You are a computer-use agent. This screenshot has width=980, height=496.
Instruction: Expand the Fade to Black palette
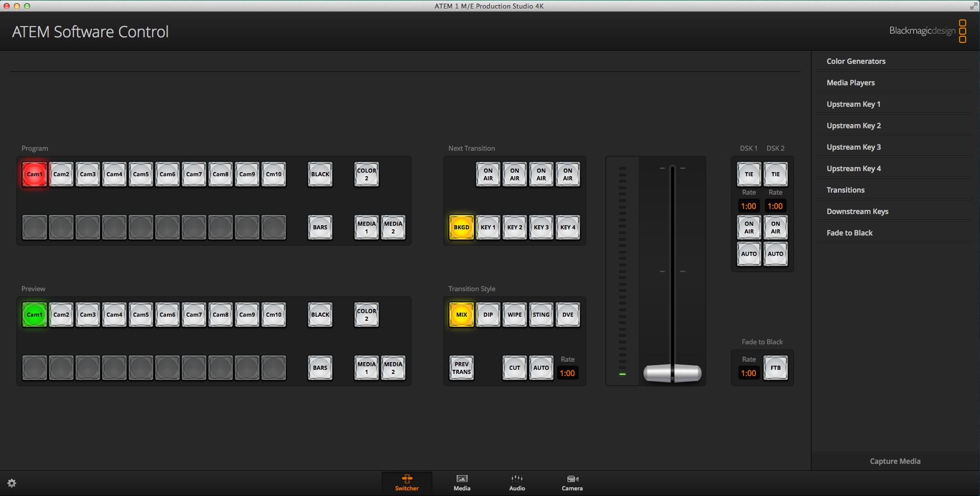[x=895, y=233]
